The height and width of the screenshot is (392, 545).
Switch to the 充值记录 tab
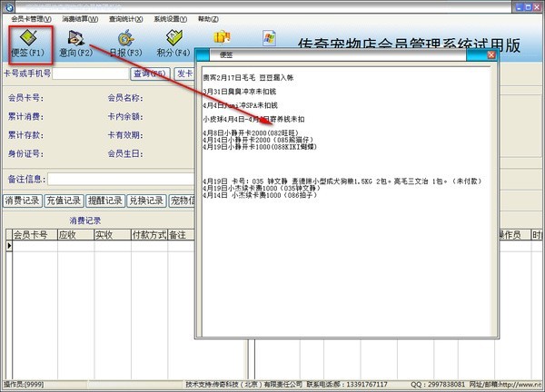coord(64,201)
